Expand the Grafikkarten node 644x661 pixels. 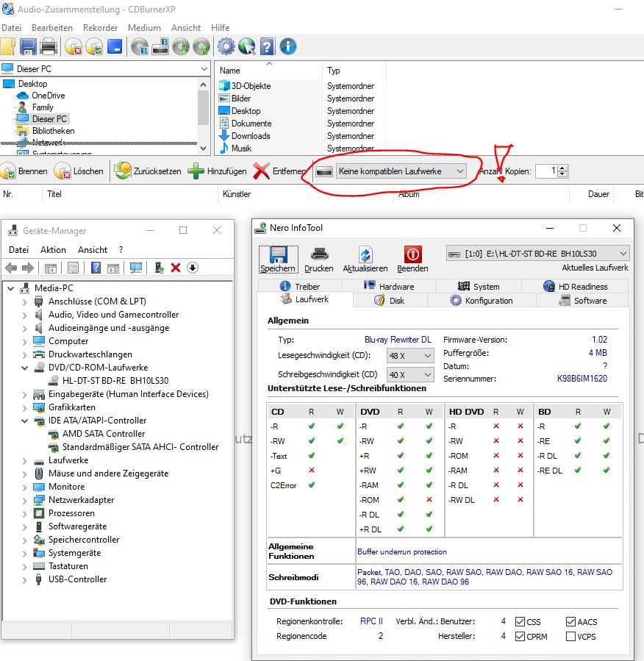(x=24, y=407)
